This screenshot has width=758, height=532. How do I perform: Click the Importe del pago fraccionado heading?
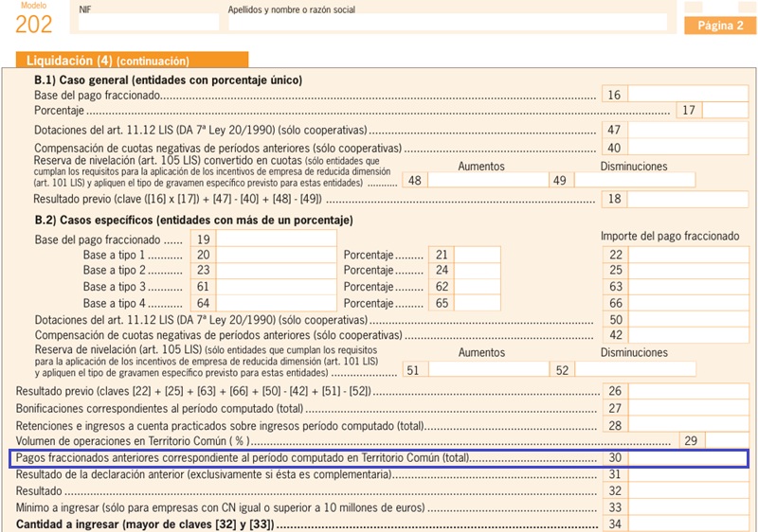coord(670,236)
